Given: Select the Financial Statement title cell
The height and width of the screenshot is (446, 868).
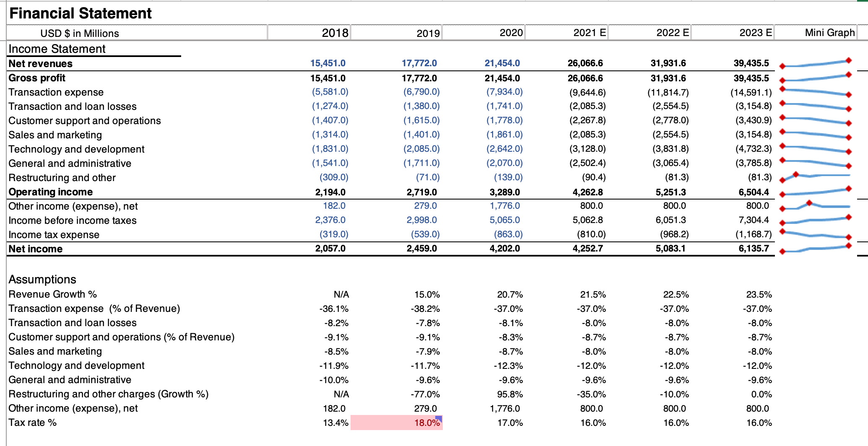Looking at the screenshot, I should 80,13.
